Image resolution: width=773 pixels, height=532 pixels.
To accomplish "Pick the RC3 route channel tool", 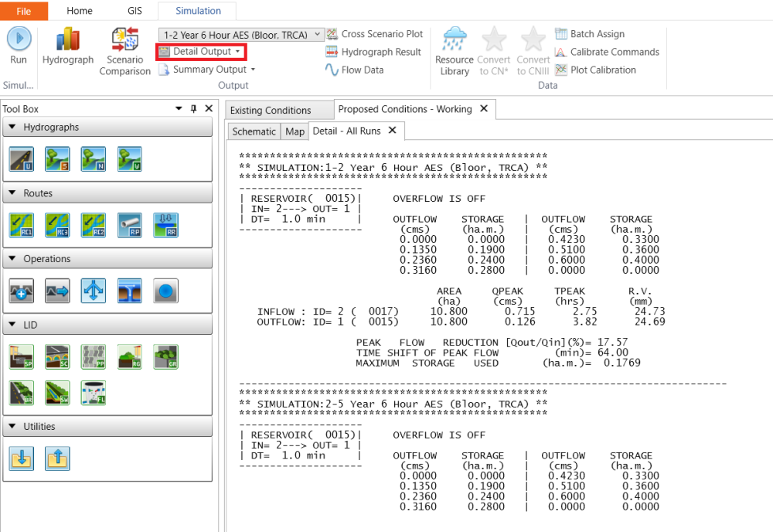I will [57, 225].
